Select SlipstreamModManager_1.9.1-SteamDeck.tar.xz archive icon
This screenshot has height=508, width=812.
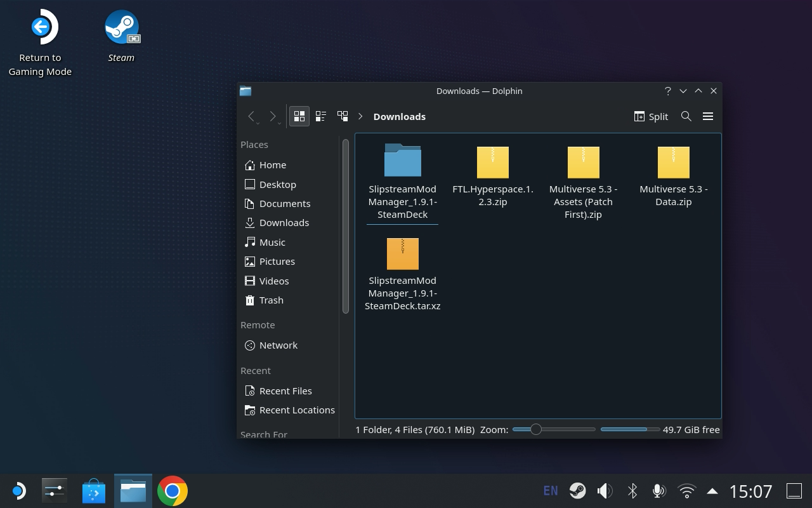(x=403, y=253)
